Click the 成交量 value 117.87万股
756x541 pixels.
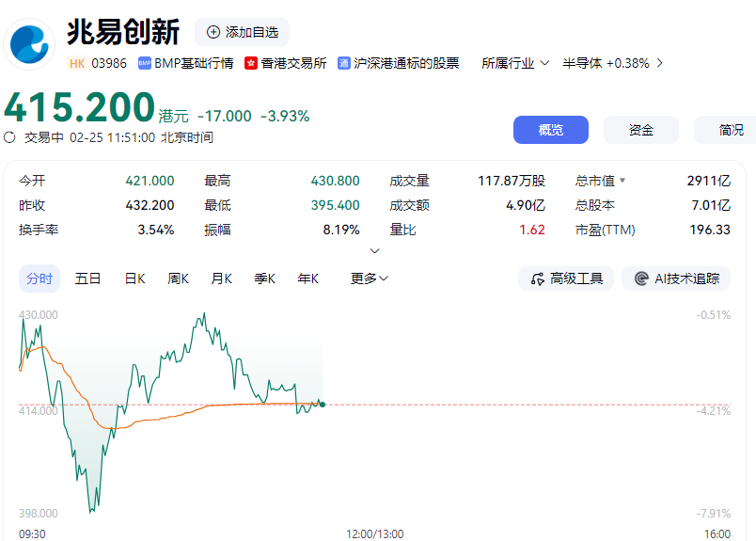pyautogui.click(x=512, y=181)
